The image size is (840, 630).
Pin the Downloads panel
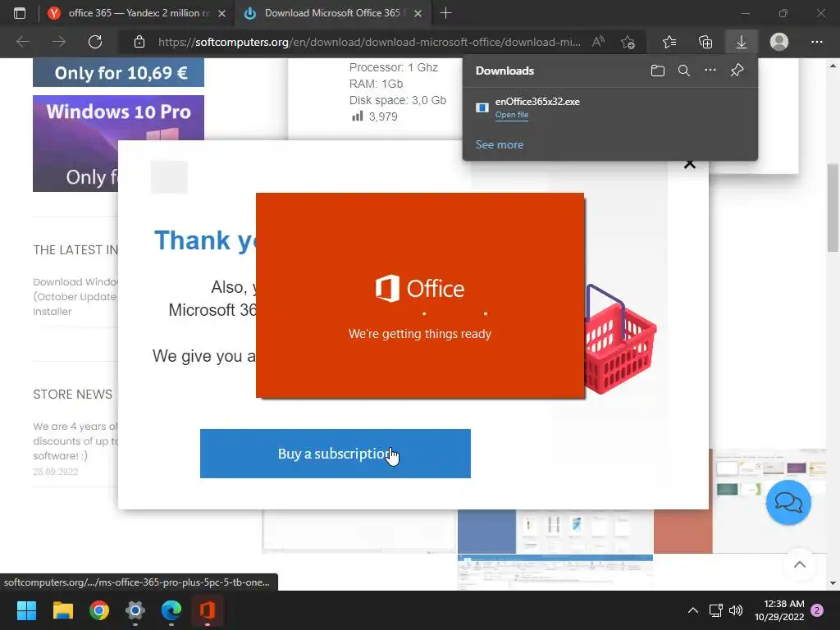(x=737, y=71)
